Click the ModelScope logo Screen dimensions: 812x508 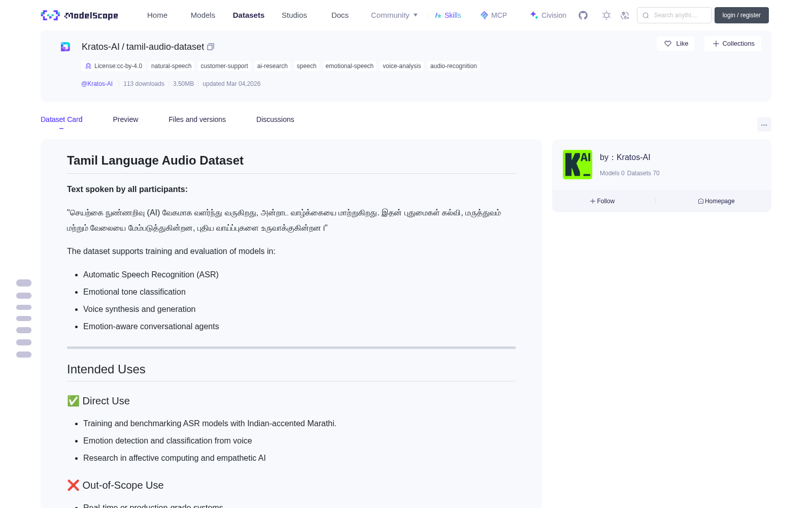(80, 15)
